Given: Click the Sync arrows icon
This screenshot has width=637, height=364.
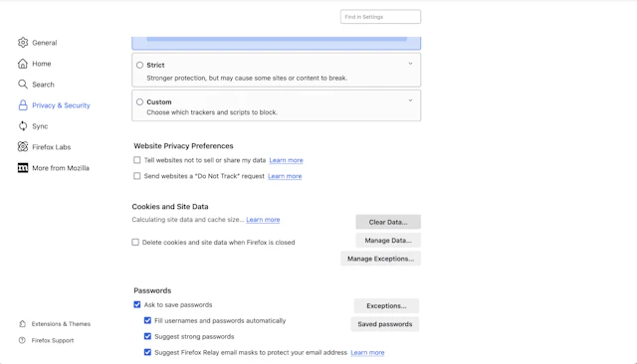Looking at the screenshot, I should (x=23, y=125).
